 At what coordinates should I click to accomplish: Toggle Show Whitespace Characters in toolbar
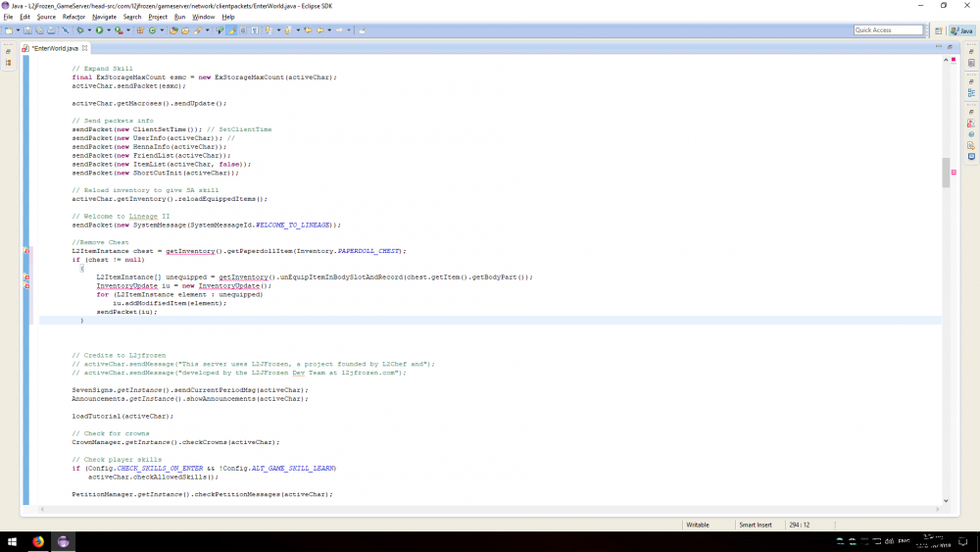click(255, 30)
